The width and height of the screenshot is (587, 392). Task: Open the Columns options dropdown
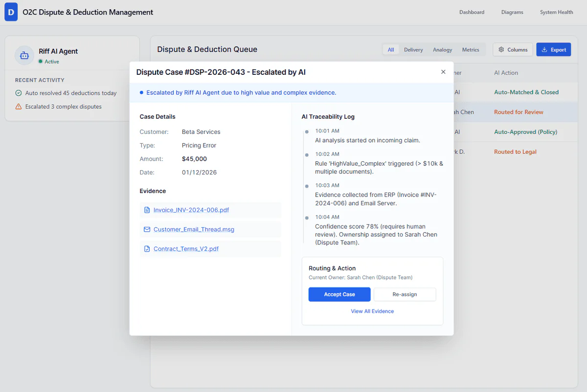tap(513, 49)
